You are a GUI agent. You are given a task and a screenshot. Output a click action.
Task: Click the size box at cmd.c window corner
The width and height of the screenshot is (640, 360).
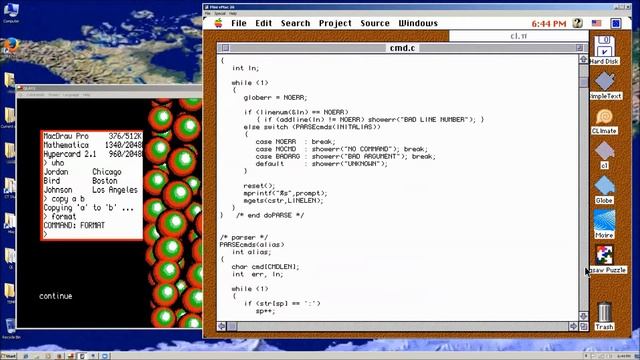click(584, 326)
